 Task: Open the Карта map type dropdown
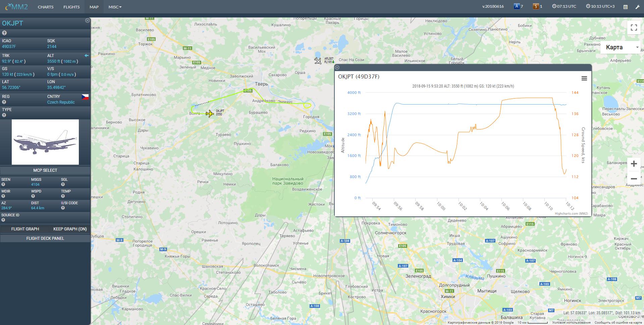point(622,47)
